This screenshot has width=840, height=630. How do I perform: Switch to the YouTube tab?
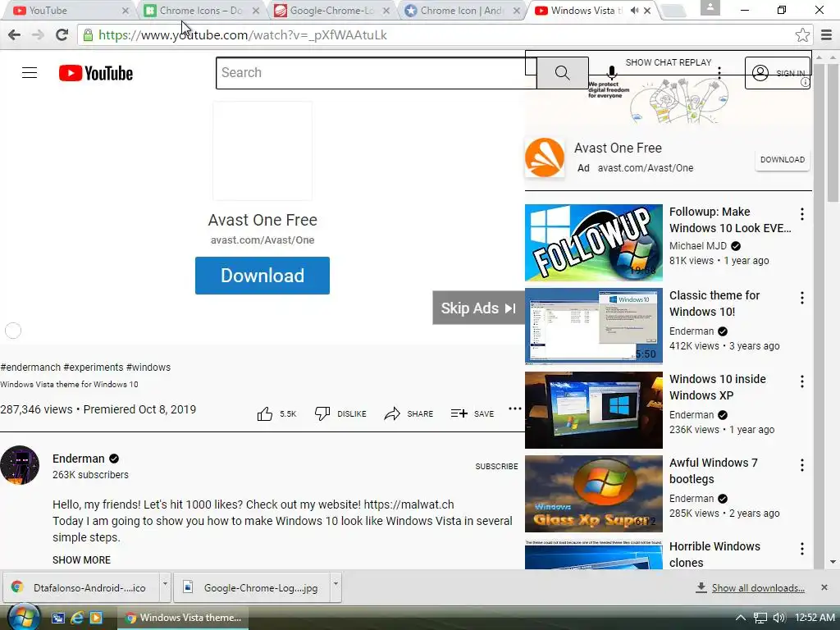click(71, 10)
